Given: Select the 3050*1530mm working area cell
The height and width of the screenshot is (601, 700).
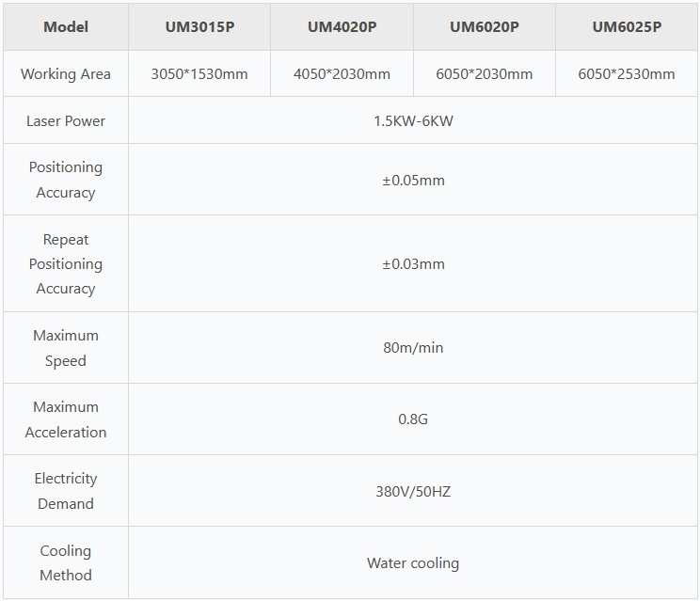Looking at the screenshot, I should point(199,73).
